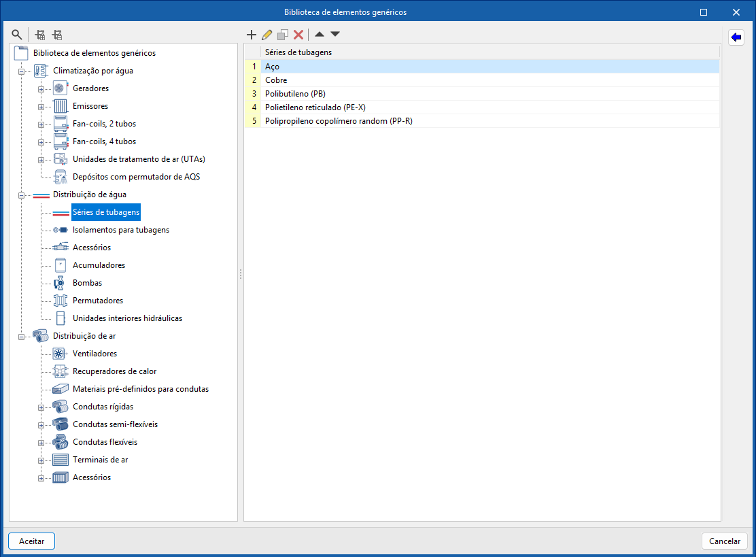Image resolution: width=756 pixels, height=557 pixels.
Task: Click the Isolamentos para tubagens icon
Action: click(60, 230)
